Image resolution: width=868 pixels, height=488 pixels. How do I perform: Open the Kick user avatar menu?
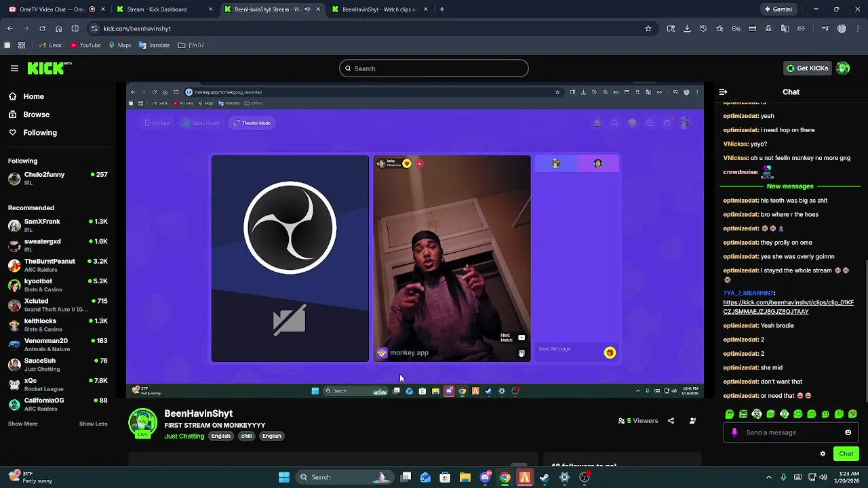pos(843,68)
